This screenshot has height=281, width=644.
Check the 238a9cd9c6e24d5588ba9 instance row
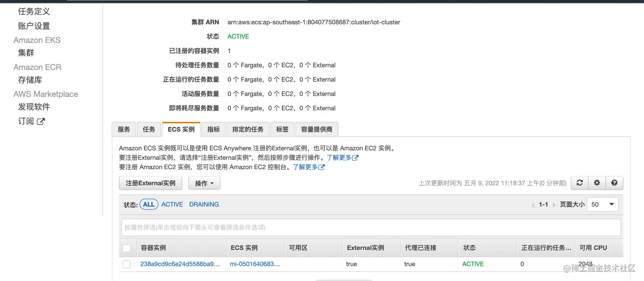coord(127,264)
